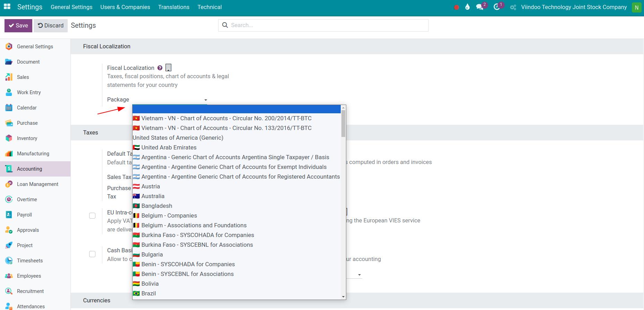Pick Argentina Exempt Individuals option
Image resolution: width=644 pixels, height=310 pixels.
coord(237,167)
